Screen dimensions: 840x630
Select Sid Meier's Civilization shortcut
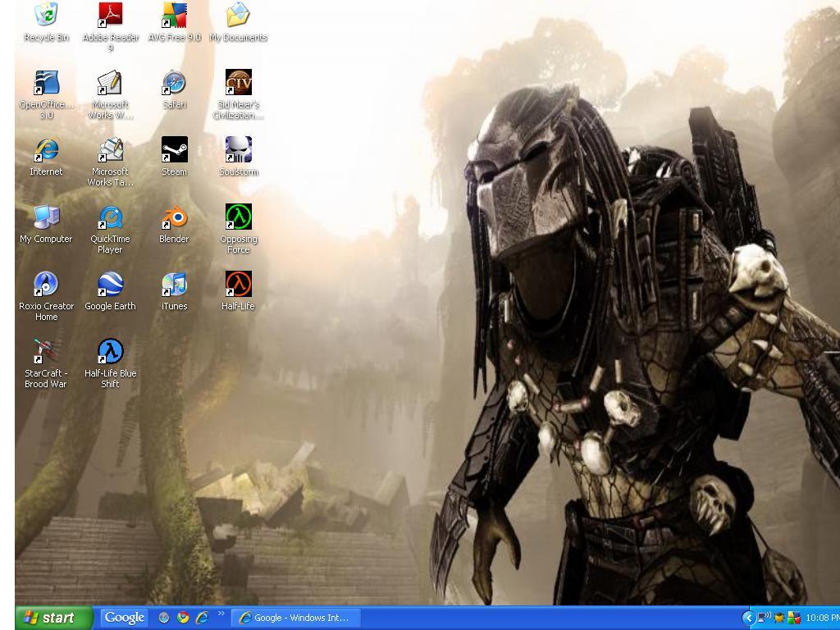(238, 83)
